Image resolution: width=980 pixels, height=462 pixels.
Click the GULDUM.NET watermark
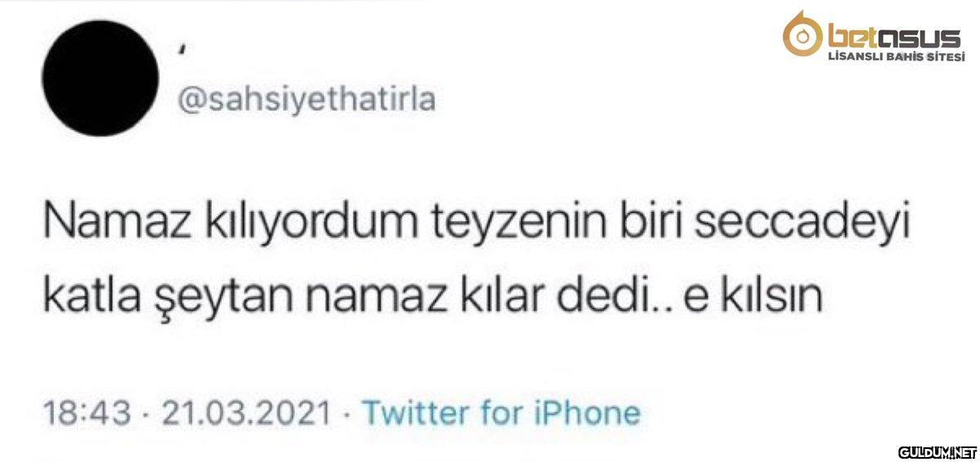(x=937, y=451)
